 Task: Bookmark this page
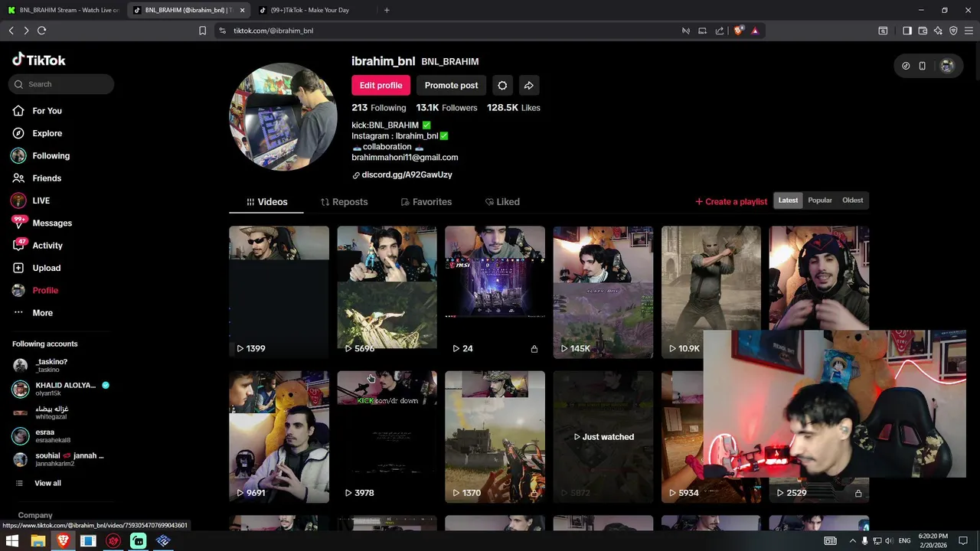coord(202,31)
